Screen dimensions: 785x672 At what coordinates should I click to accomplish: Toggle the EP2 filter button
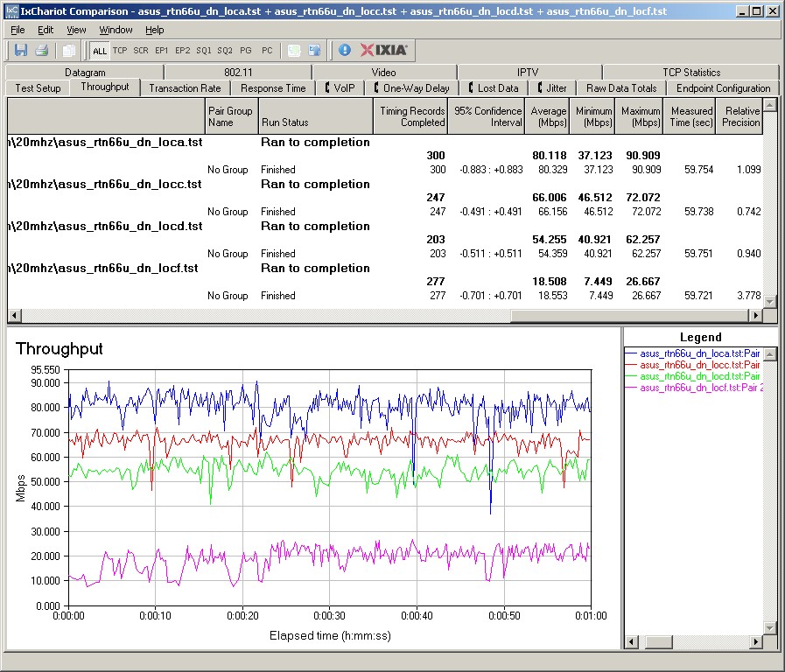click(182, 51)
